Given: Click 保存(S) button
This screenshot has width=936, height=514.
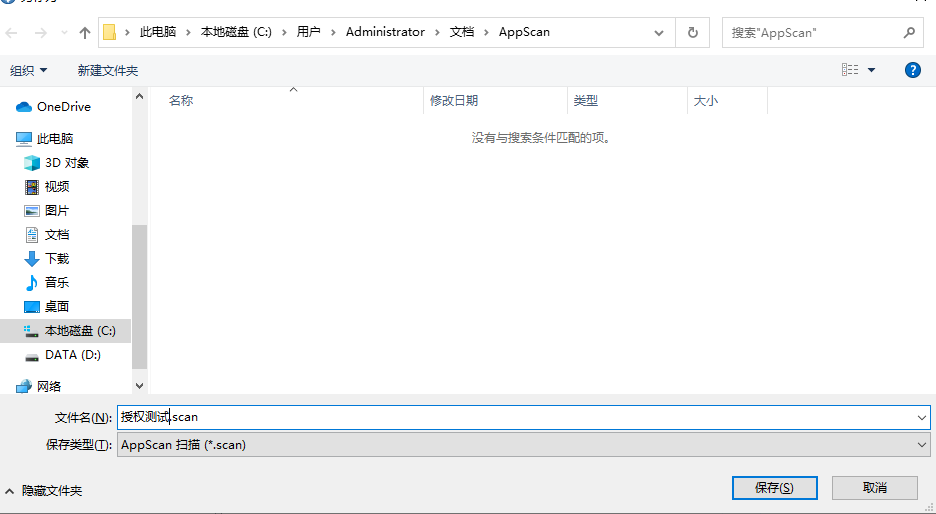Looking at the screenshot, I should [774, 488].
